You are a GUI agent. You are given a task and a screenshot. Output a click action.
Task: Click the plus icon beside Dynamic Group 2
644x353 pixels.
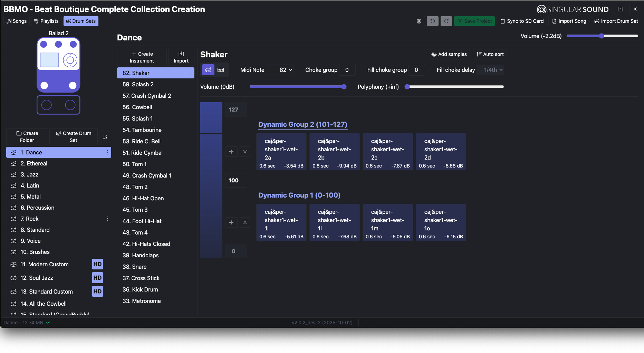(231, 151)
